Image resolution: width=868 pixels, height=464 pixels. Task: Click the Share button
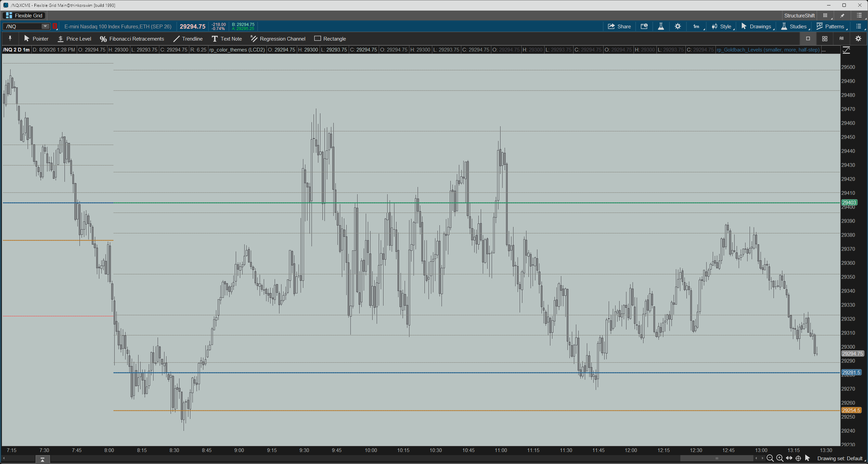pyautogui.click(x=619, y=27)
